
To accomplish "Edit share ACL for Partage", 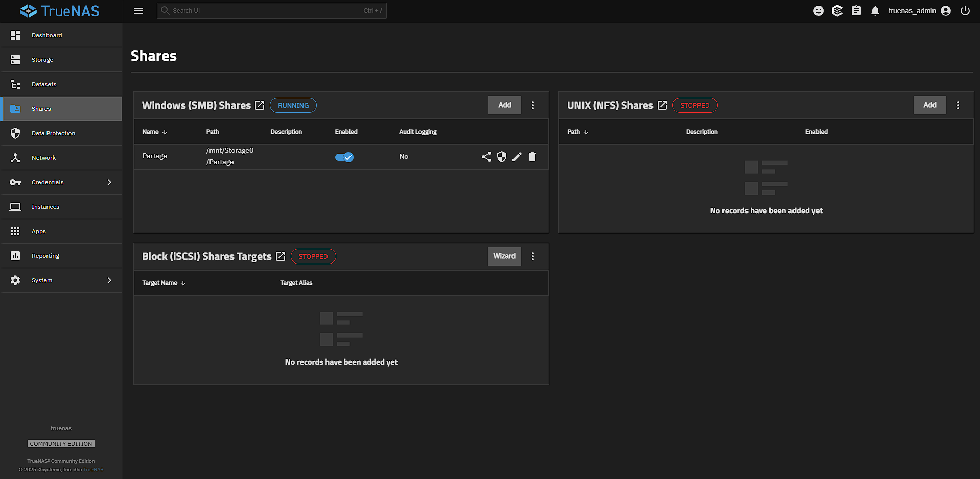I will pos(486,157).
